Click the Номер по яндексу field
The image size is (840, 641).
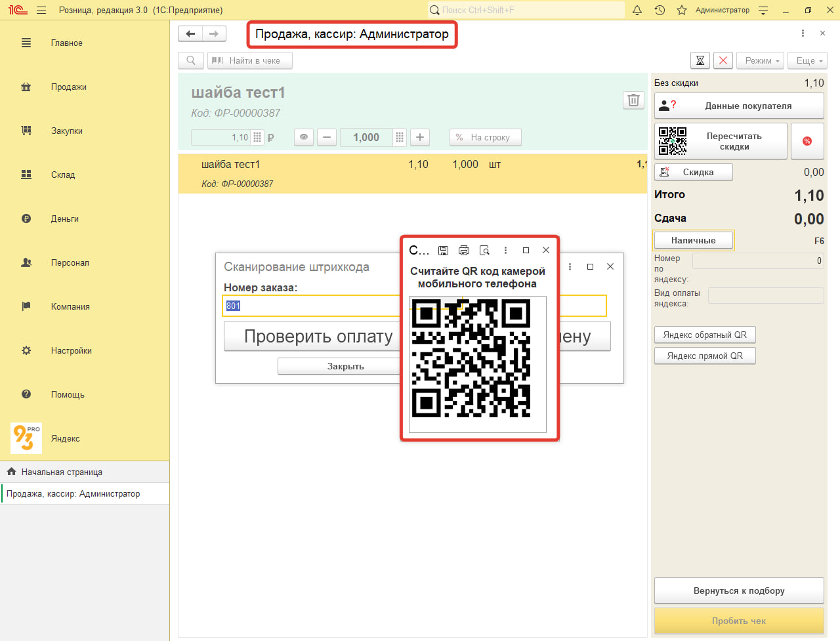pyautogui.click(x=758, y=260)
